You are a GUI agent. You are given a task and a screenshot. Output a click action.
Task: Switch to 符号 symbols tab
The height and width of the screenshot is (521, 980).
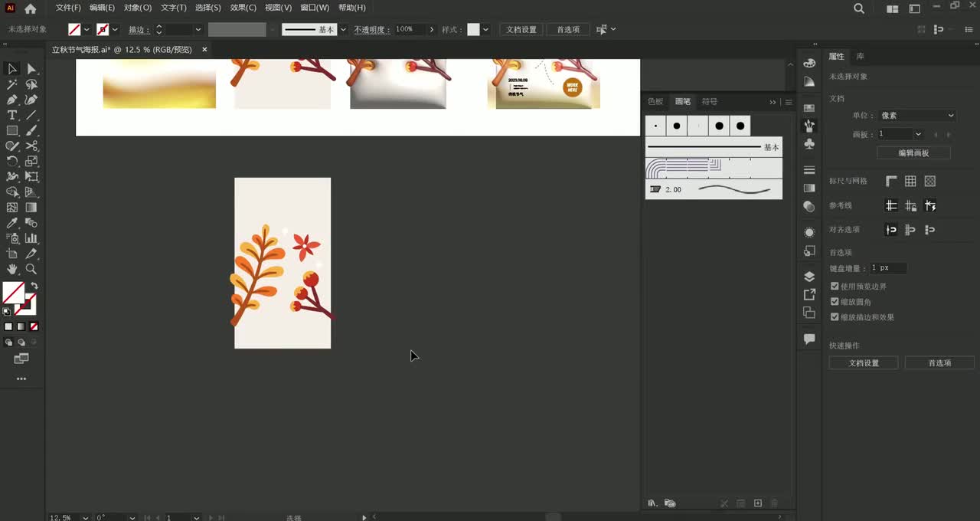pyautogui.click(x=710, y=101)
